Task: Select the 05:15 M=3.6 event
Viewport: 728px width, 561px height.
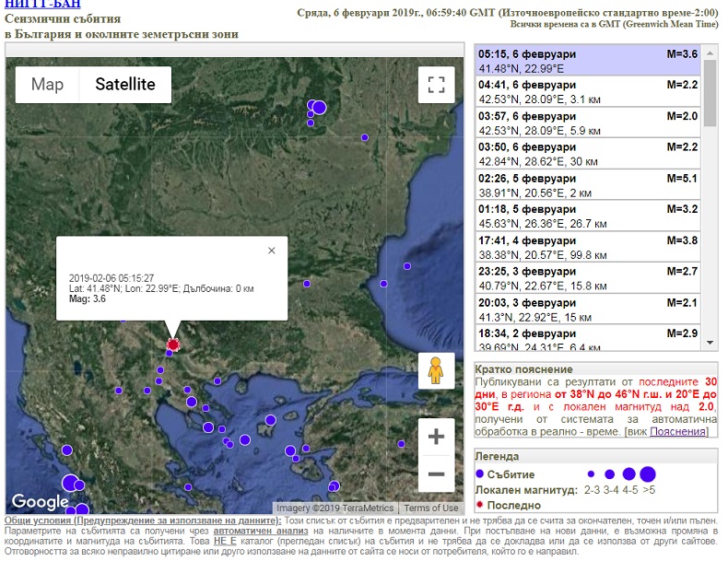Action: point(587,61)
